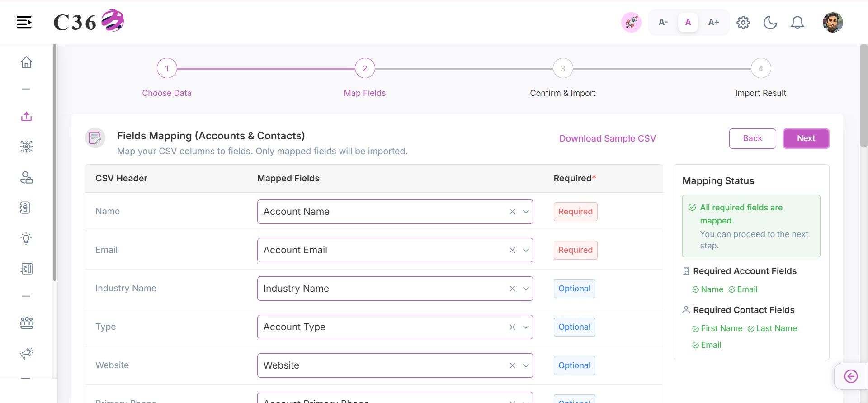This screenshot has height=403, width=868.
Task: Clear the Account Email mapped field
Action: tap(512, 250)
